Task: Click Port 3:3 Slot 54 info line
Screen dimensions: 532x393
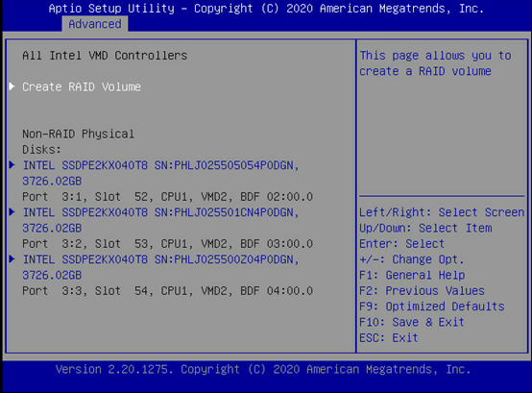Action: click(168, 291)
